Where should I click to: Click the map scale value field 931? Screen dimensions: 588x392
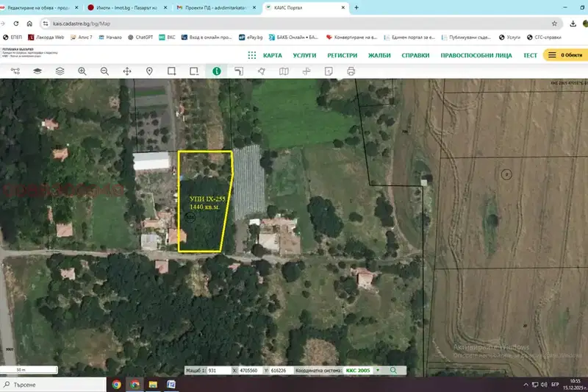[218, 370]
